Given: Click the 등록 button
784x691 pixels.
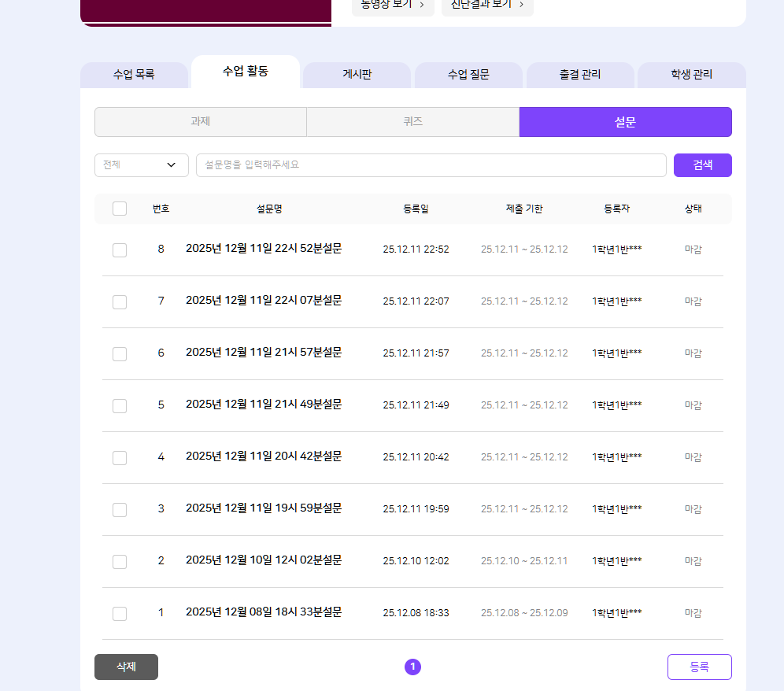Looking at the screenshot, I should (699, 667).
